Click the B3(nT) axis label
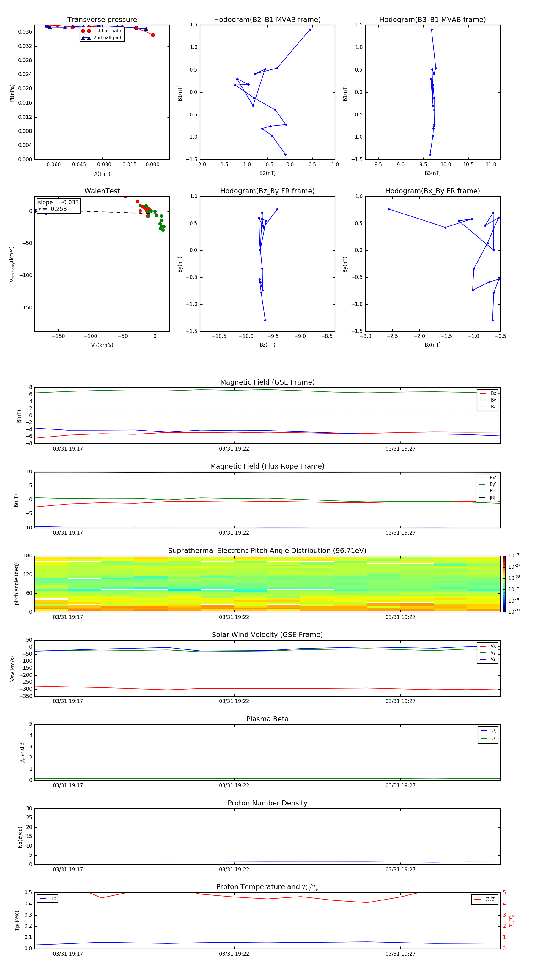 [x=432, y=173]
